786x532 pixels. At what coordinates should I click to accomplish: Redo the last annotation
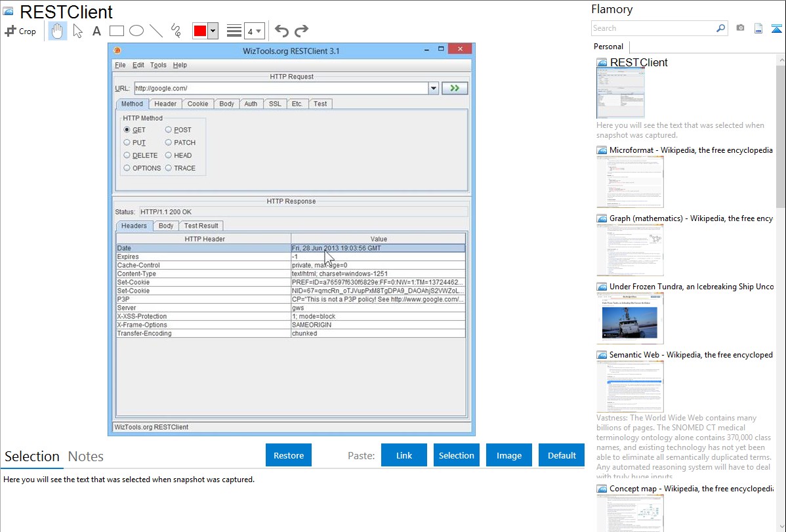(x=301, y=31)
